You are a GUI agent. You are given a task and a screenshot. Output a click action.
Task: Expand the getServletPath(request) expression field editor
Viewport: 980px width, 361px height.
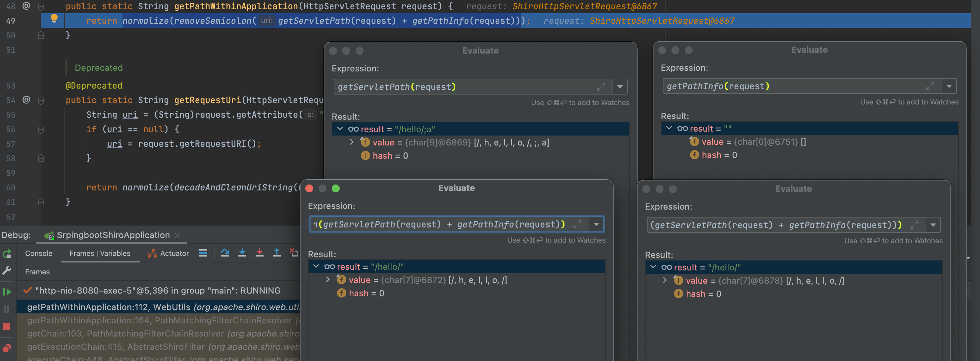pyautogui.click(x=601, y=87)
